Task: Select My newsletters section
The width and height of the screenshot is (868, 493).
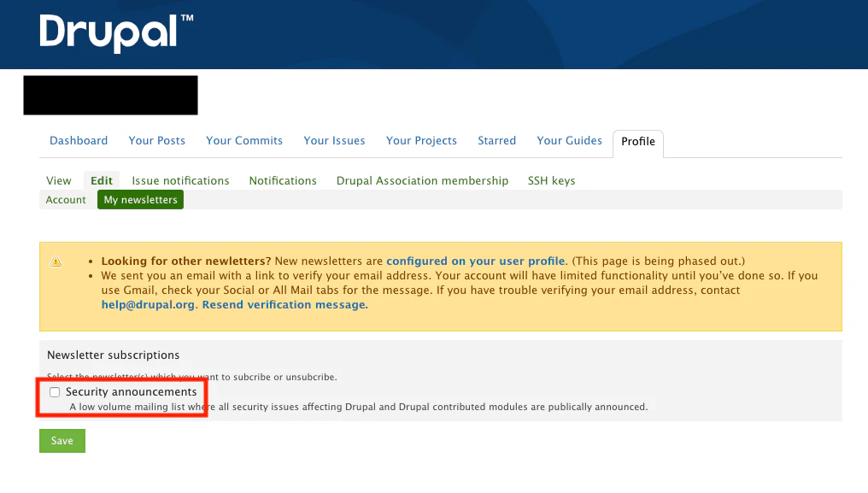Action: pyautogui.click(x=141, y=199)
